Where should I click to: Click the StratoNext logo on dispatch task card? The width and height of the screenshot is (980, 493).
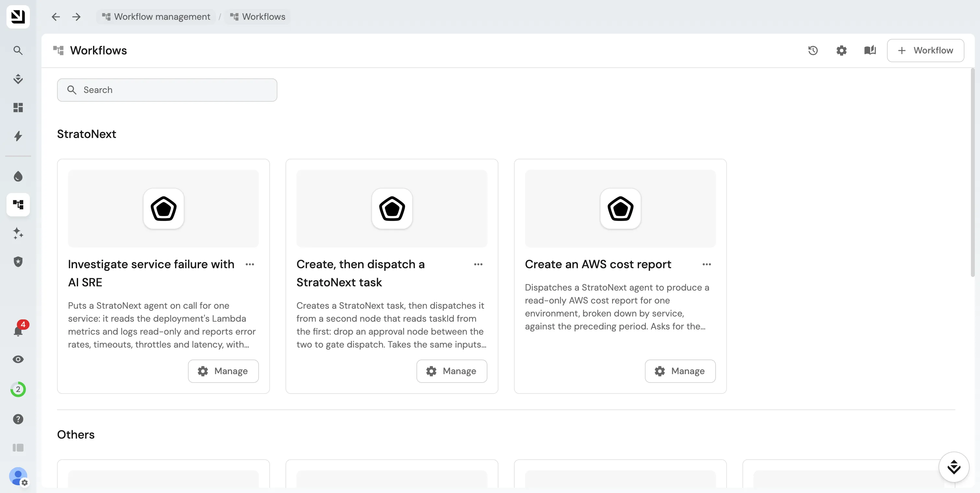click(x=392, y=209)
